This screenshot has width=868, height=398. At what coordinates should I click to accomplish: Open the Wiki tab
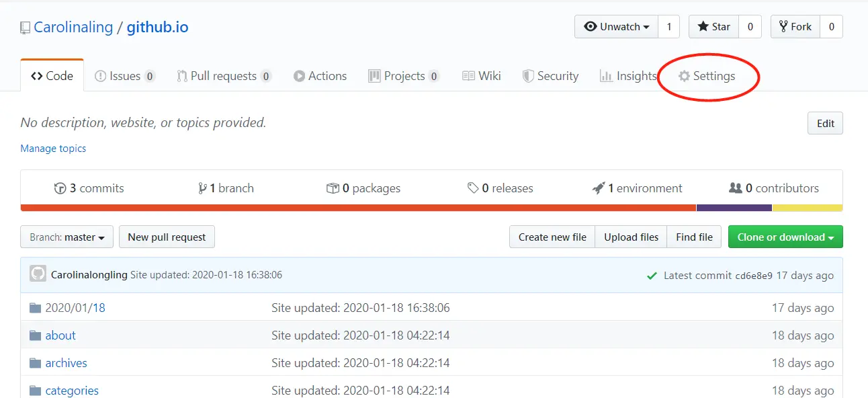(482, 76)
